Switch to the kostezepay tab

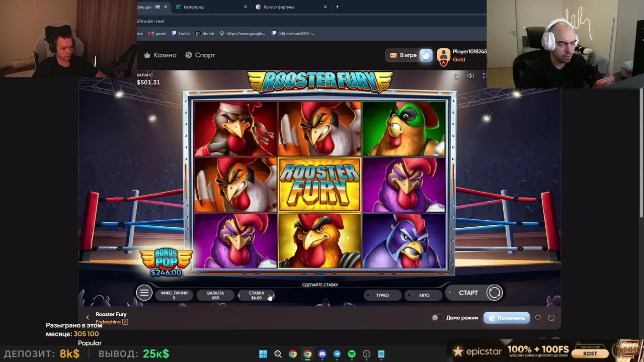coord(211,7)
